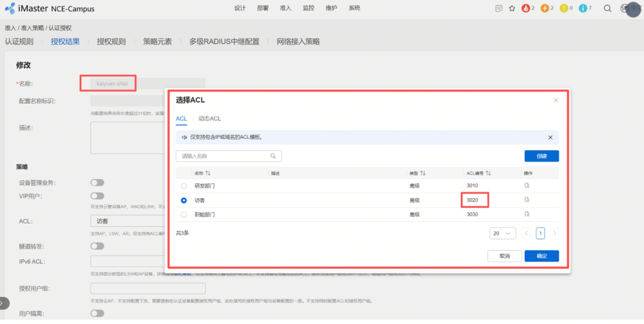Click ACL number 3020 cell
Image resolution: width=644 pixels, height=324 pixels.
pyautogui.click(x=472, y=200)
